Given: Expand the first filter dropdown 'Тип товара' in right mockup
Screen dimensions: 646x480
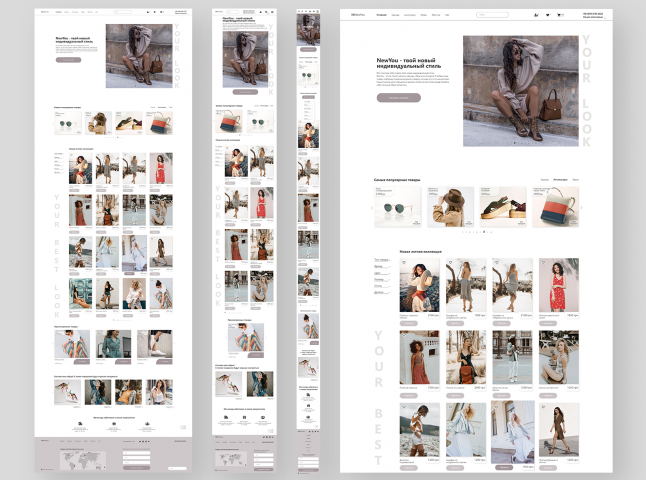Looking at the screenshot, I should tap(382, 260).
